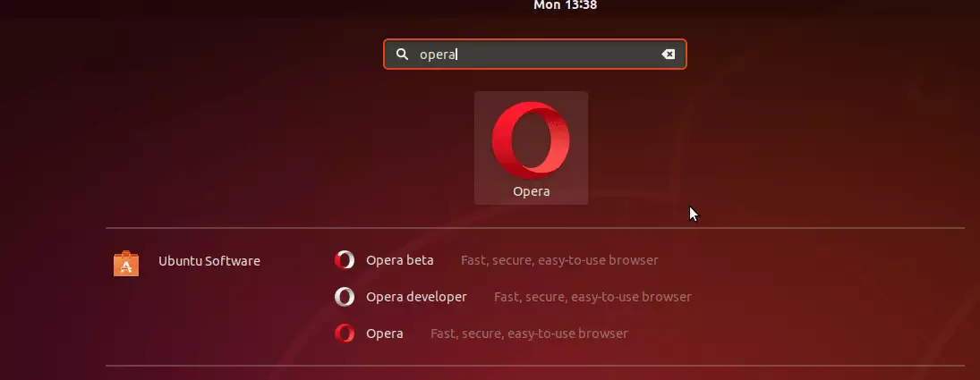Click the Opera beta description text
Image resolution: width=980 pixels, height=380 pixels.
[559, 260]
